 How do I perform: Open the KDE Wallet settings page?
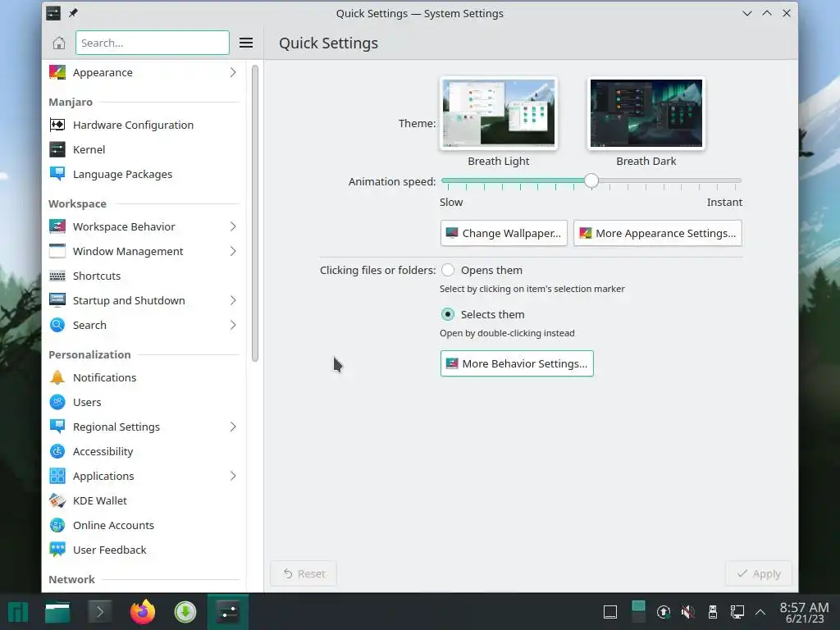pyautogui.click(x=144, y=501)
